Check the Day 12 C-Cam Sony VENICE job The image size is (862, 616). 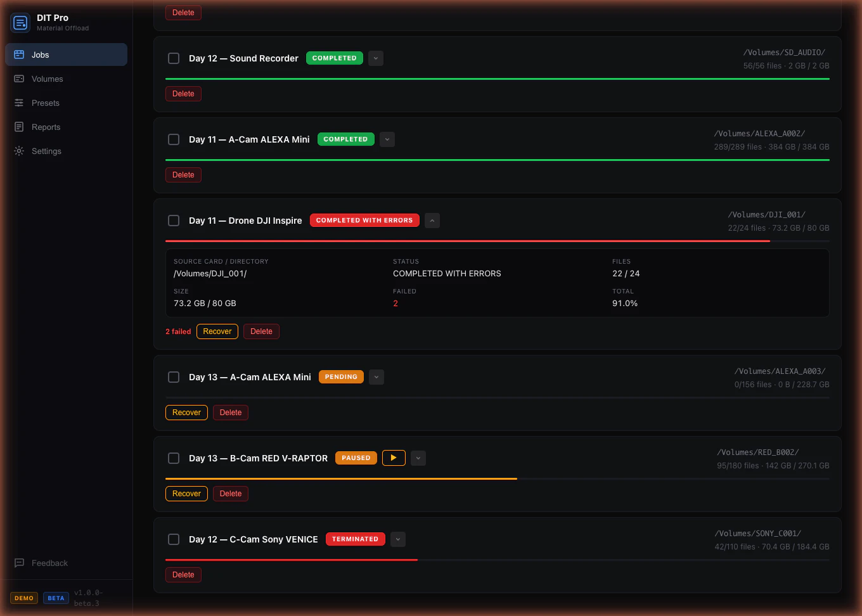pyautogui.click(x=174, y=539)
